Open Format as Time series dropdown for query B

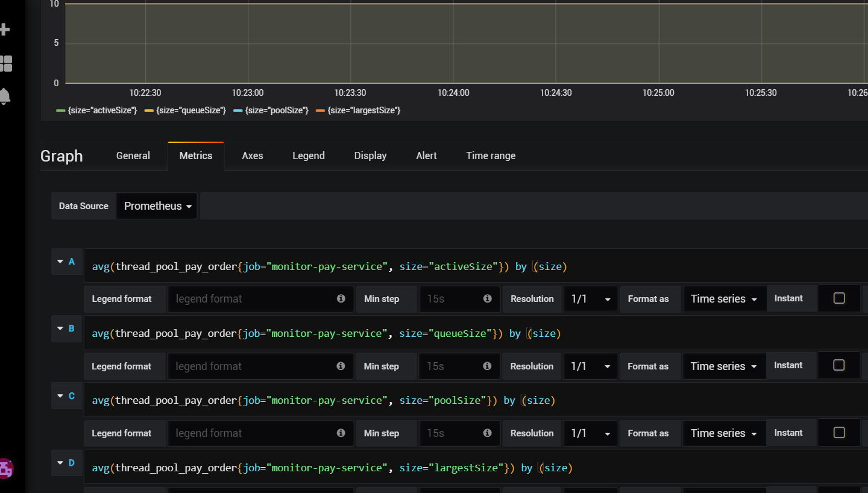724,366
